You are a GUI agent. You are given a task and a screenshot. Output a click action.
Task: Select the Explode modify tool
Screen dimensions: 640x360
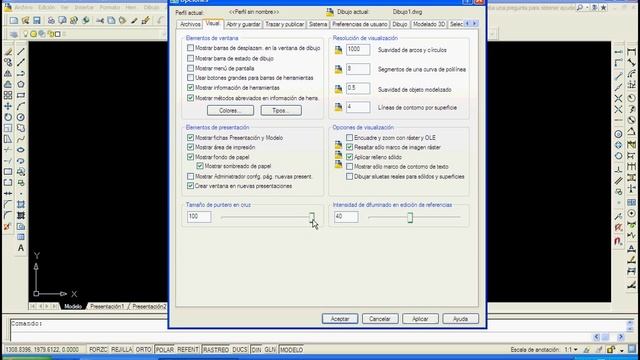coord(8,226)
